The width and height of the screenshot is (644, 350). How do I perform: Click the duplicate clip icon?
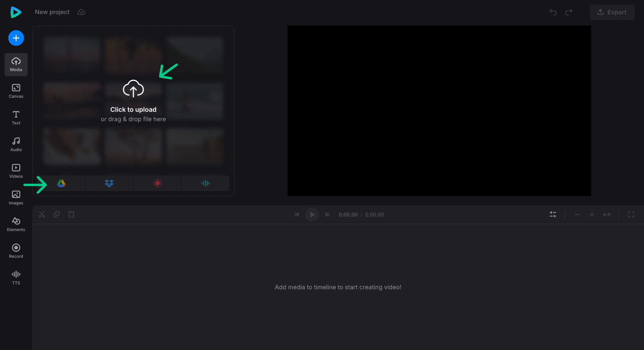pos(57,214)
